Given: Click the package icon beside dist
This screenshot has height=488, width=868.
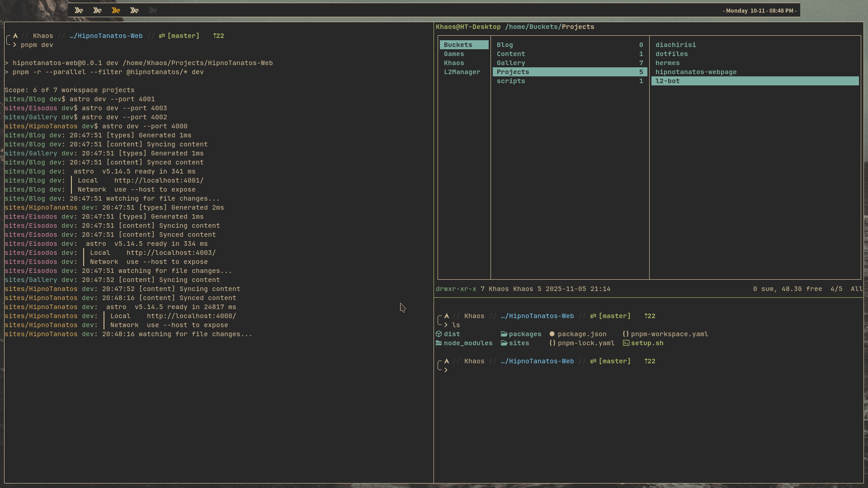Looking at the screenshot, I should pyautogui.click(x=439, y=334).
